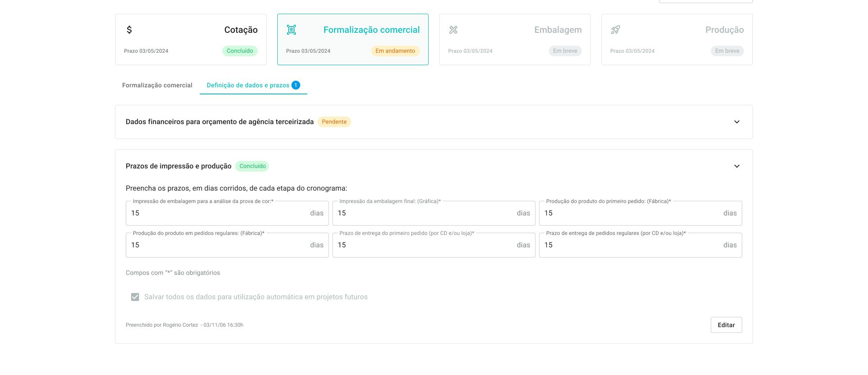
Task: Click the dollar sign icon in Cotação card
Action: coord(129,30)
